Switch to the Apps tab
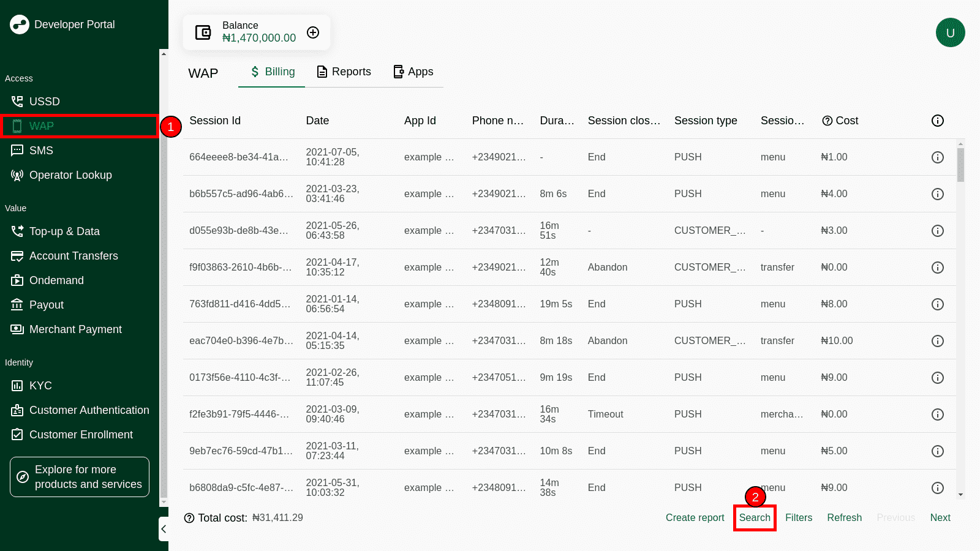Viewport: 980px width, 551px height. click(x=413, y=72)
